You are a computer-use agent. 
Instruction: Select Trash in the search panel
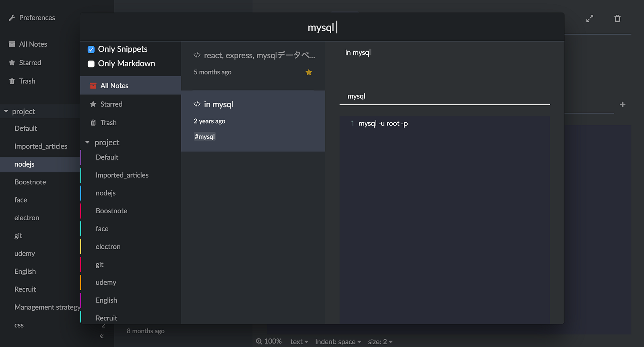pos(108,123)
